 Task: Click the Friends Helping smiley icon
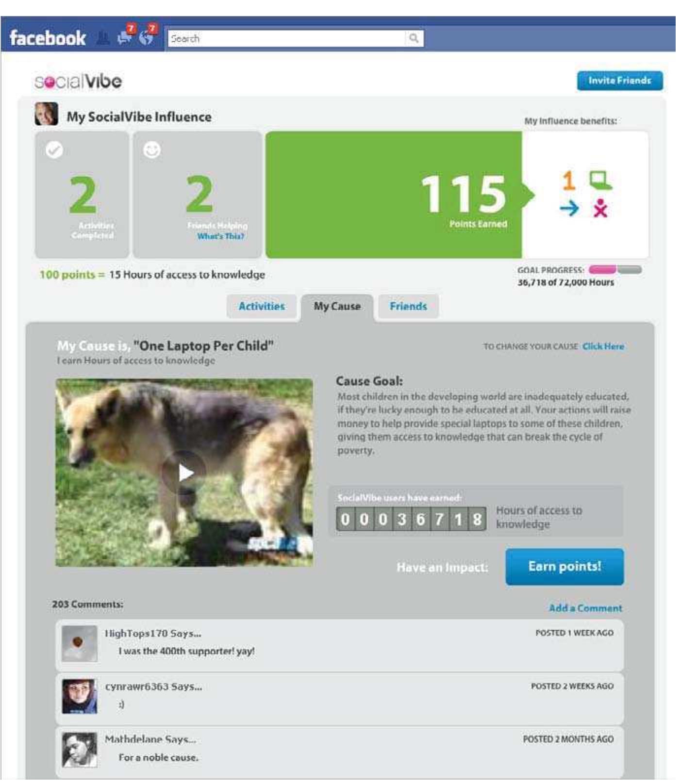tap(152, 150)
